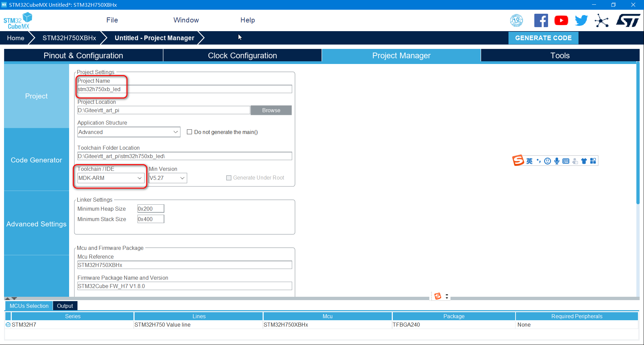Image resolution: width=644 pixels, height=345 pixels.
Task: Sort by the Mcu column header
Action: tap(328, 316)
